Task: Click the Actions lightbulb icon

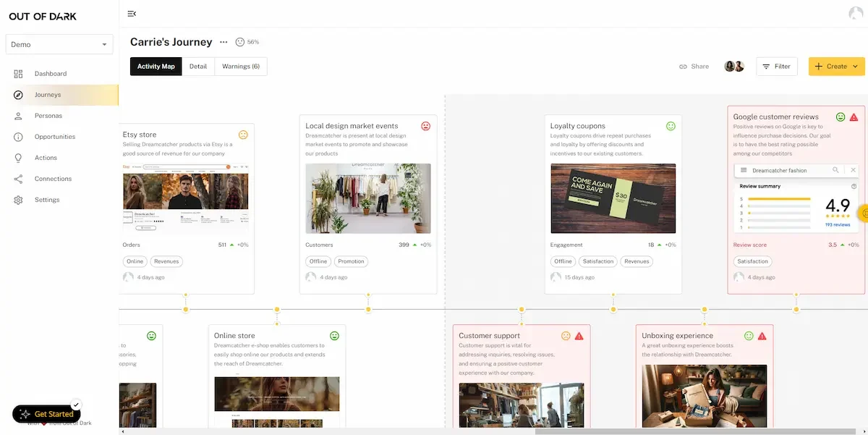Action: (18, 158)
